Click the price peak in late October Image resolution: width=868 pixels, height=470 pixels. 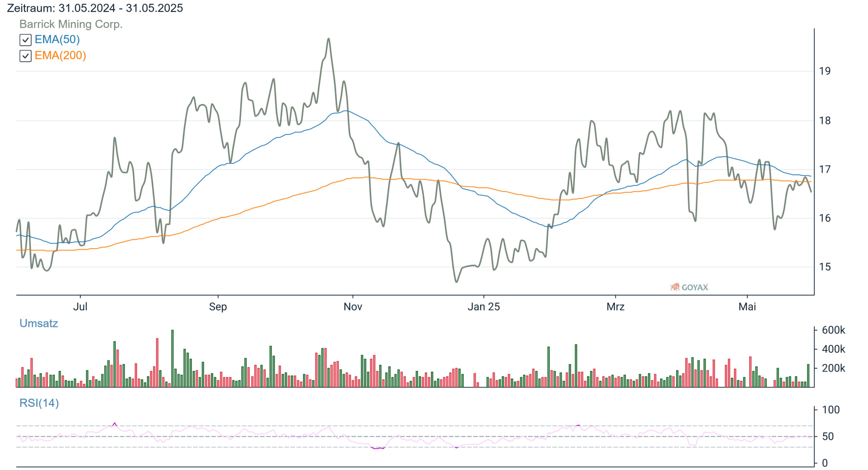pos(329,39)
